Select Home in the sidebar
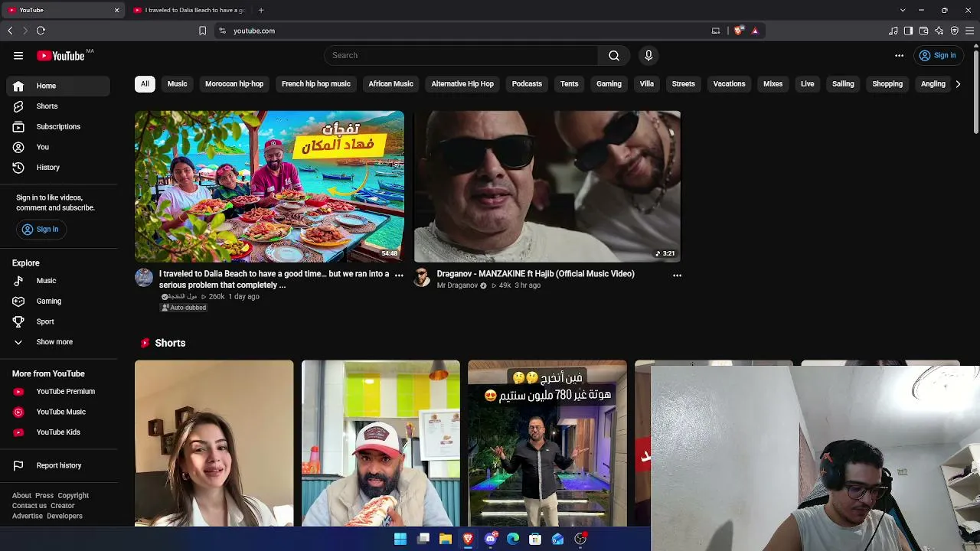 58,86
